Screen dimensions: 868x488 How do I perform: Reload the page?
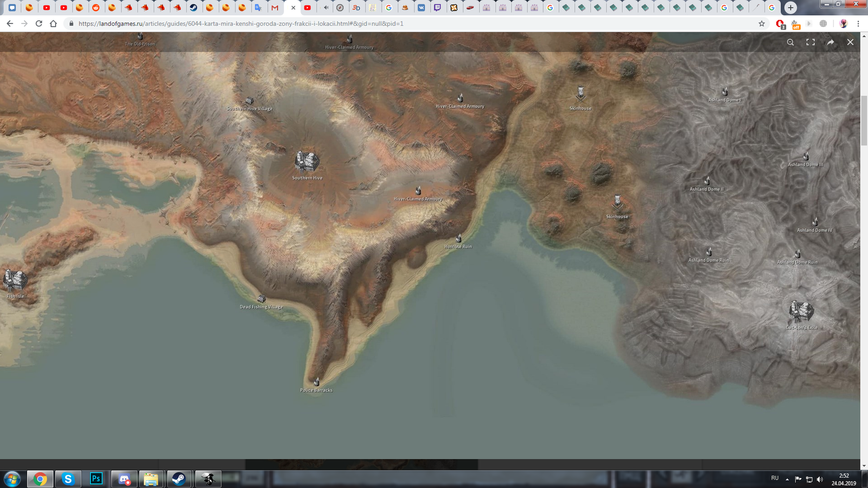tap(39, 24)
